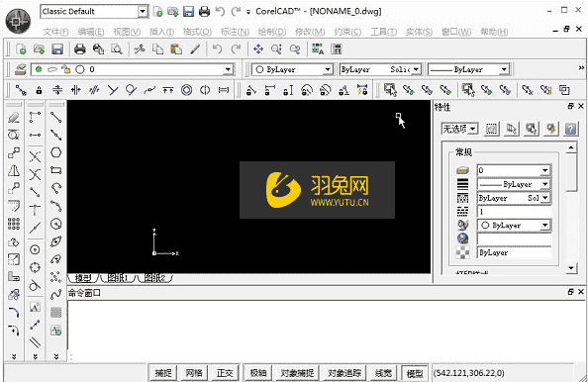
Task: Open ByLayer circle color dropdown in Properties
Action: pyautogui.click(x=514, y=226)
